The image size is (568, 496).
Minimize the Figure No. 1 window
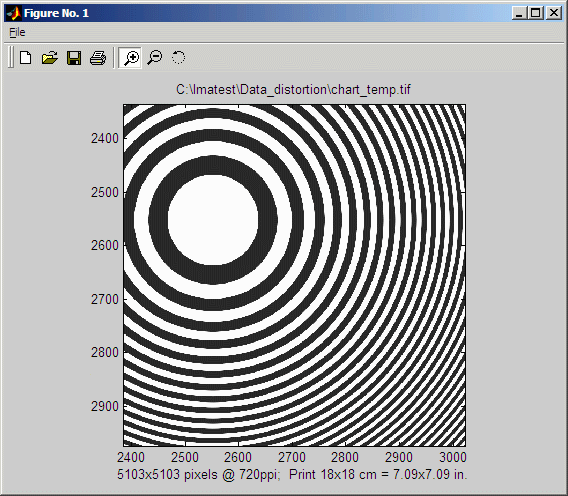click(x=520, y=13)
